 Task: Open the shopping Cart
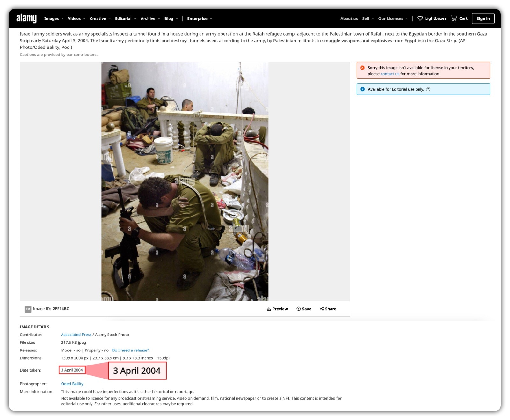coord(454,18)
